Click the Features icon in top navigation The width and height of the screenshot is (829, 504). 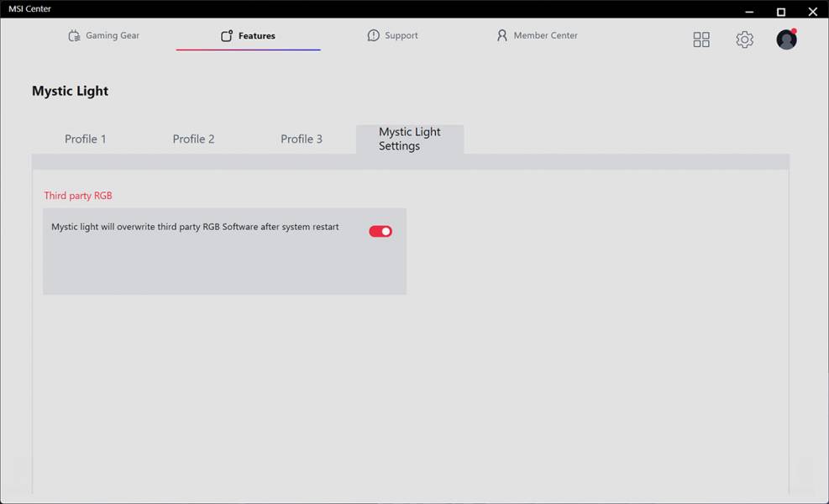point(226,36)
